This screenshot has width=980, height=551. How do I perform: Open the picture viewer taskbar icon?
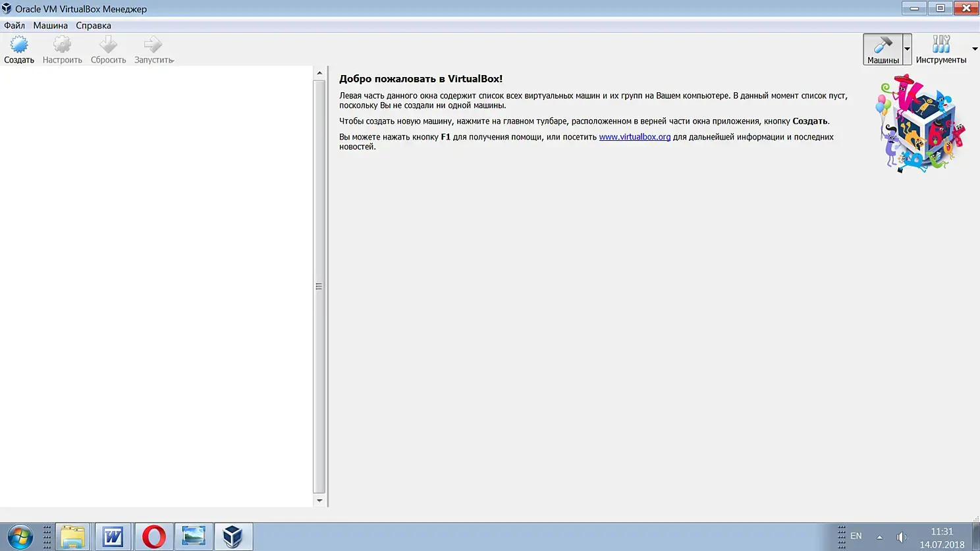194,537
